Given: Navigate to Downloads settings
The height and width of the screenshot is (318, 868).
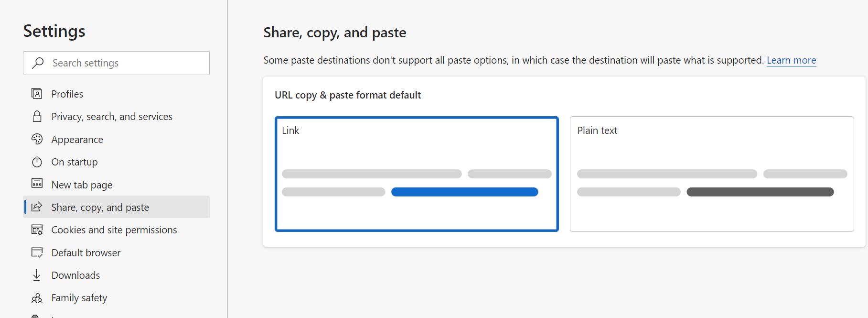Looking at the screenshot, I should point(76,275).
